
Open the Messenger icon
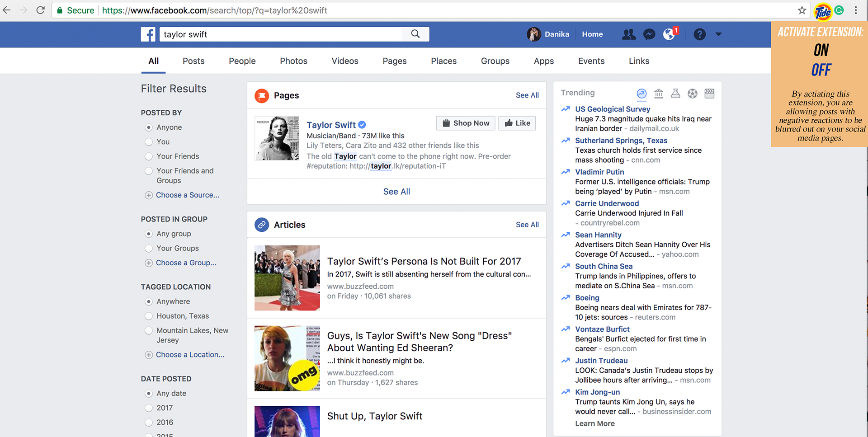click(x=649, y=34)
